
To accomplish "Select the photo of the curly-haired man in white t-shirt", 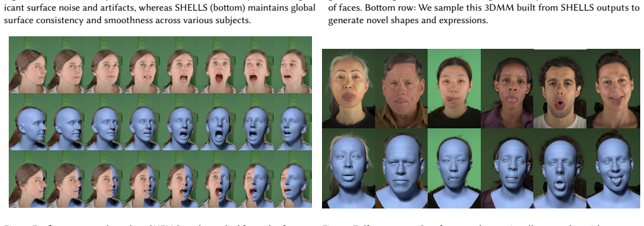I will point(560,88).
